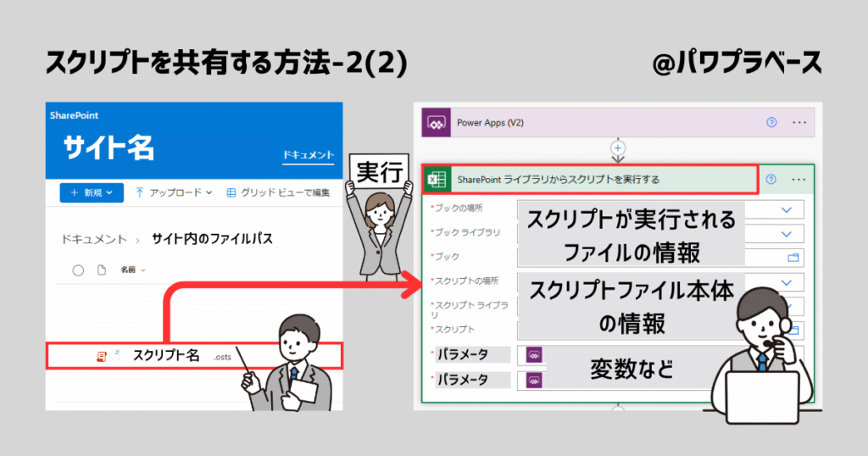
Task: Open help for the Power Apps (V2) trigger
Action: coord(771,123)
